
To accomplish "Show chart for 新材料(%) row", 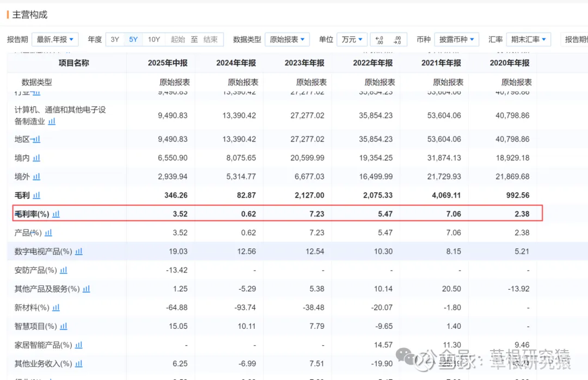I will [56, 308].
